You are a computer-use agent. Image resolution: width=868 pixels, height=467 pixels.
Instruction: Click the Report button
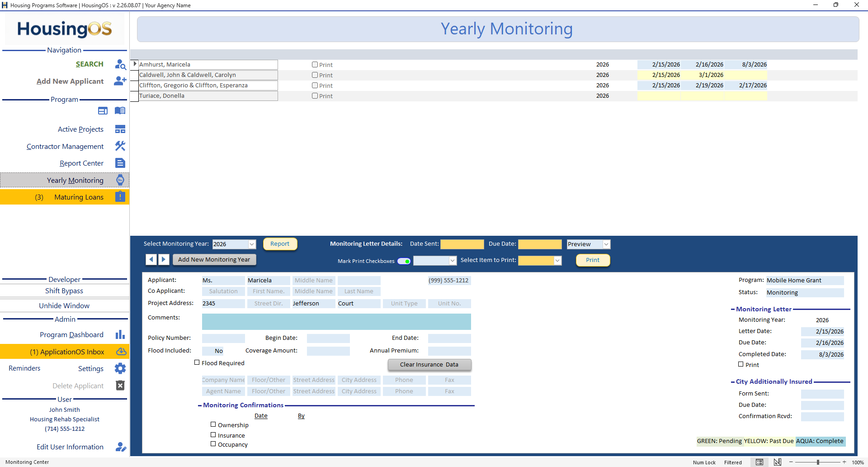280,244
